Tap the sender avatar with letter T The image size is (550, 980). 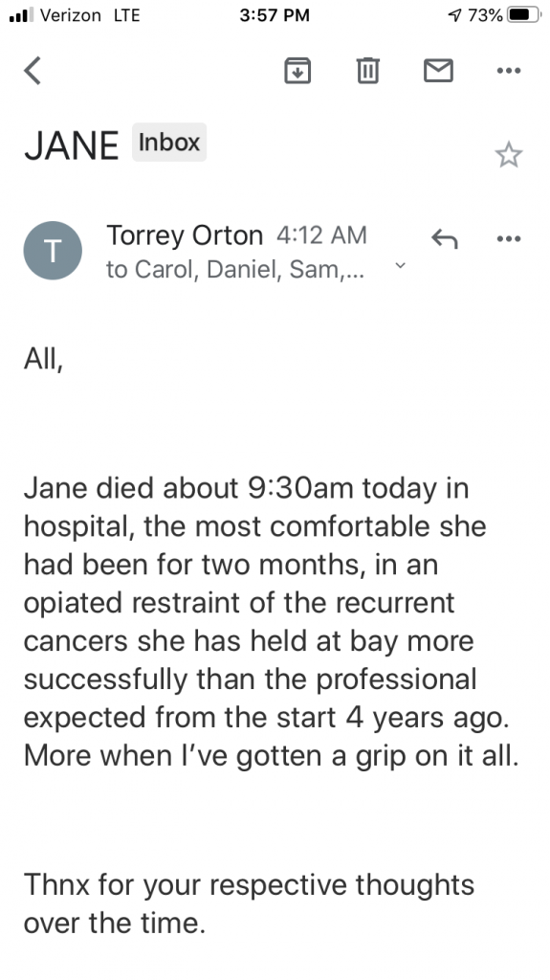[53, 250]
